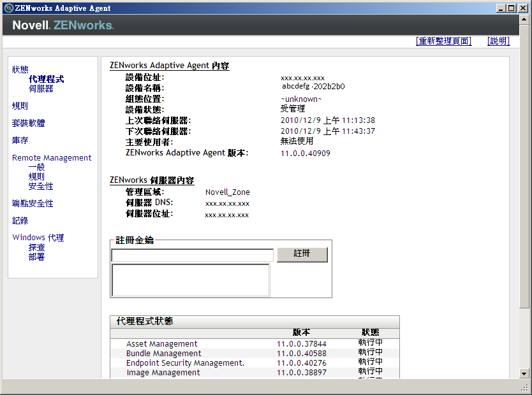Close the ZENworks Adaptive Agent window
This screenshot has height=395, width=532.
pos(523,8)
